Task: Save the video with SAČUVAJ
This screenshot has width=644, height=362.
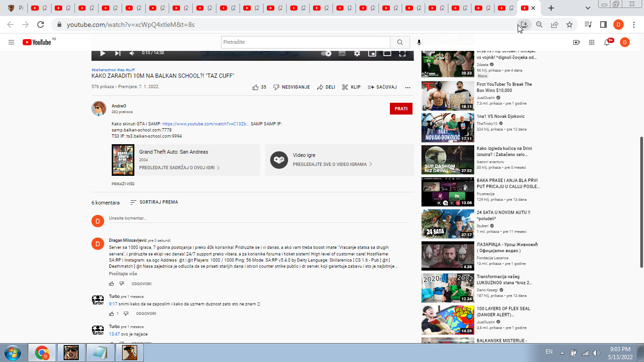Action: click(382, 87)
